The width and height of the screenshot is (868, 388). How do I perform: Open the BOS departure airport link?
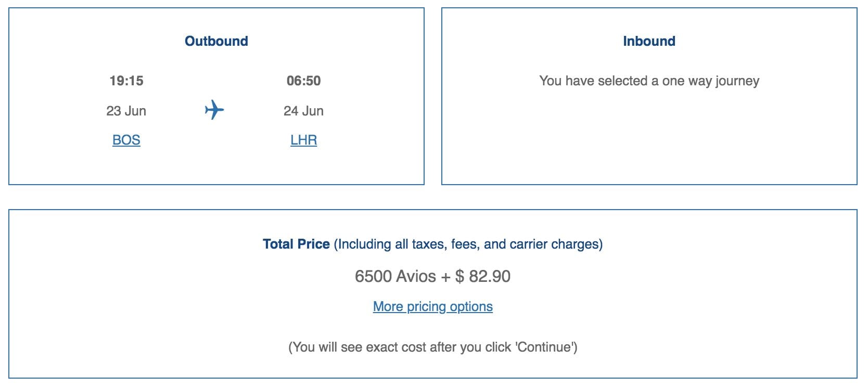click(125, 139)
